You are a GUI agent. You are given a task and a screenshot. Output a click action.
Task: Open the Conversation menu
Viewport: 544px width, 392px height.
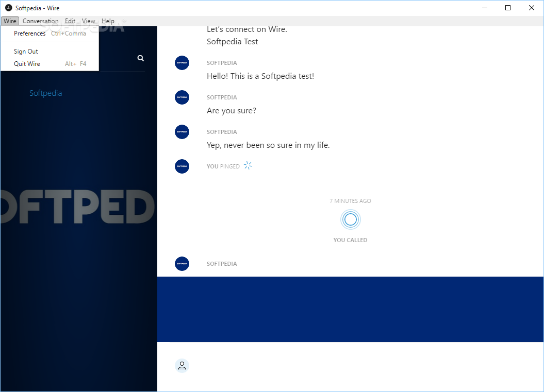(41, 21)
